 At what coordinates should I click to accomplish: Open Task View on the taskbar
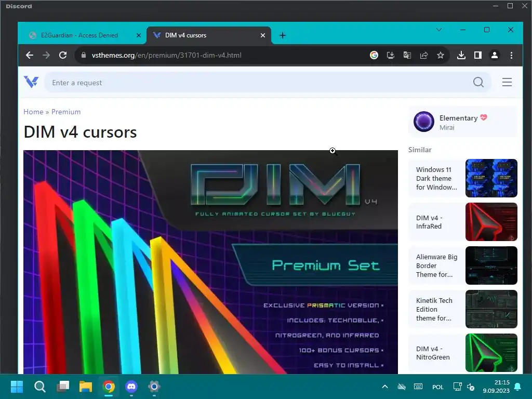63,387
